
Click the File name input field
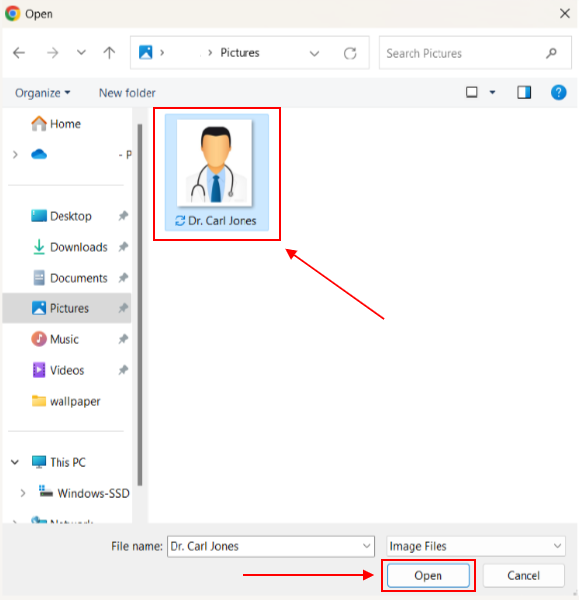coord(271,546)
